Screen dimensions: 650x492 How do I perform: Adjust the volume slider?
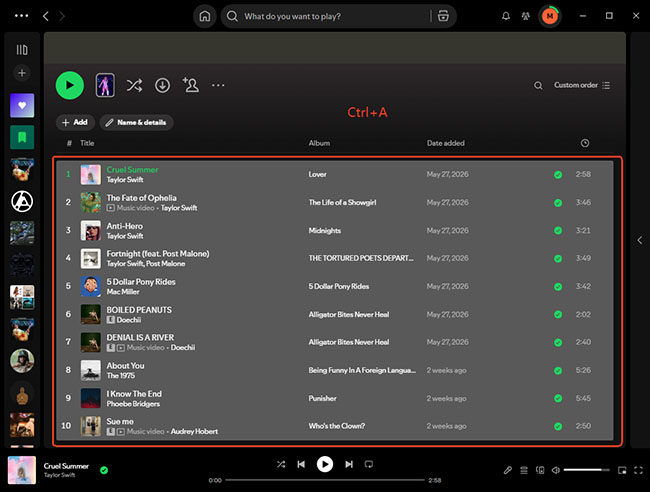coord(587,470)
